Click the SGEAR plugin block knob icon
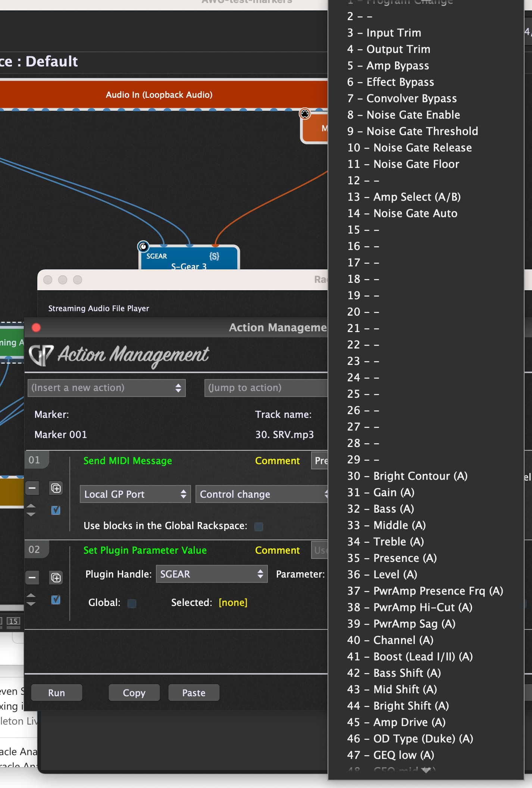Screen dimensions: 532x788 click(x=143, y=246)
